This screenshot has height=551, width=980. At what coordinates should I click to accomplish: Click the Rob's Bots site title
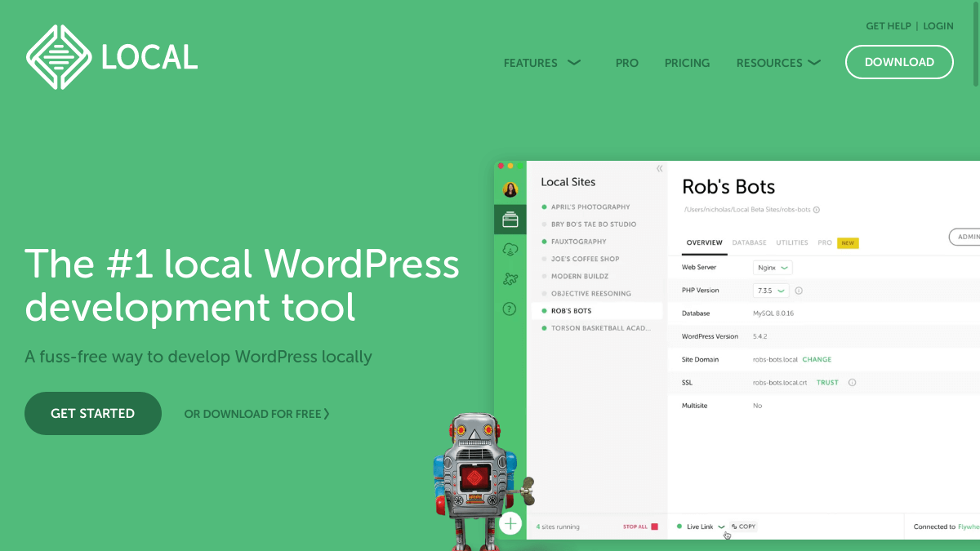pos(728,187)
